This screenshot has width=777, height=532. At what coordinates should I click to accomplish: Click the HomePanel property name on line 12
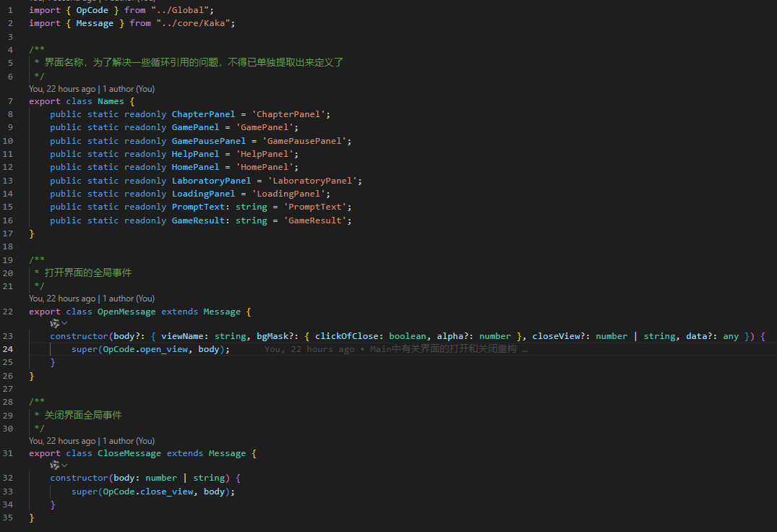tap(195, 167)
